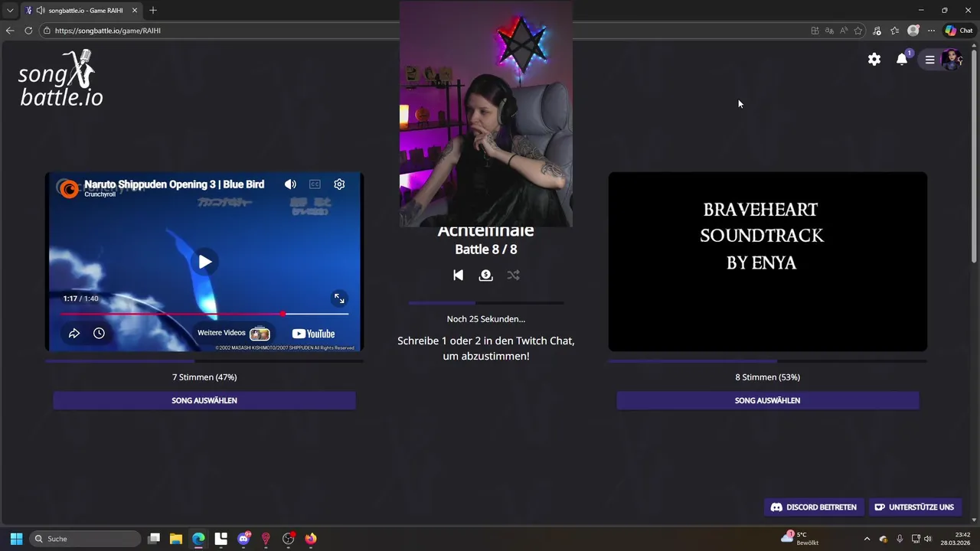
Task: Click UNTERSTÜTZE UNS button
Action: tap(914, 507)
